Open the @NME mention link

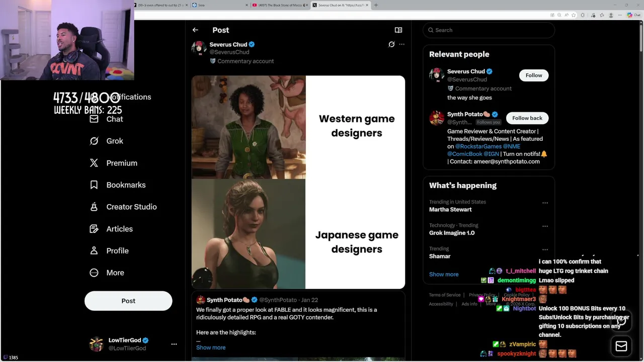coord(512,146)
